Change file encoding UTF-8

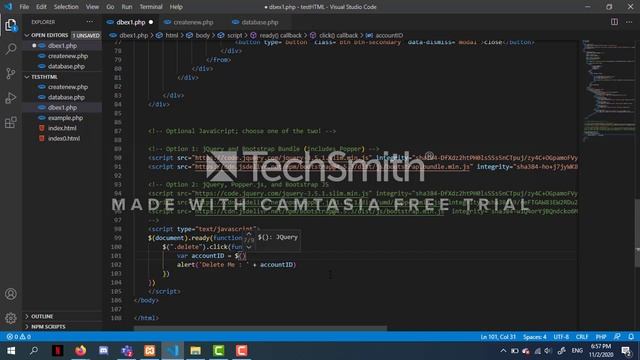coord(561,337)
